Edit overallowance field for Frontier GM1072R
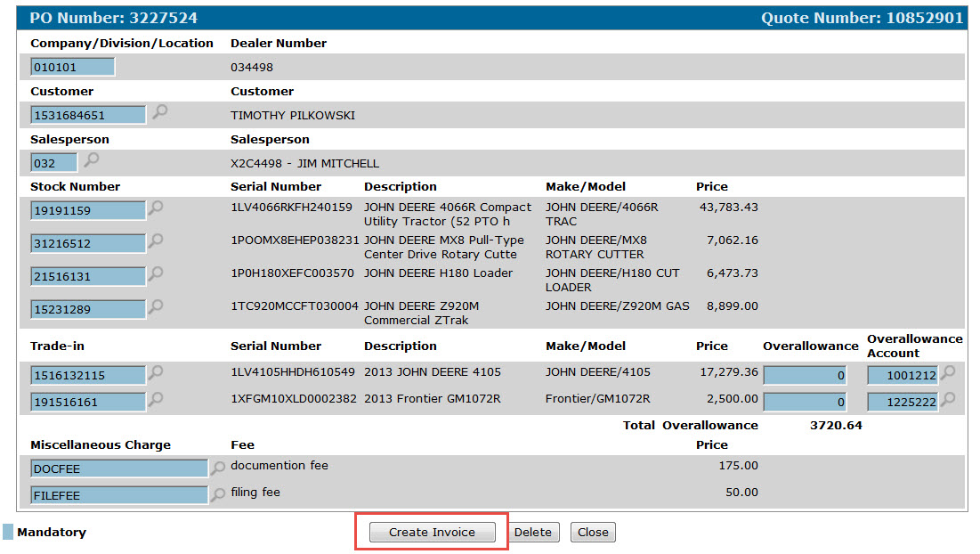This screenshot has width=980, height=554. (x=805, y=402)
